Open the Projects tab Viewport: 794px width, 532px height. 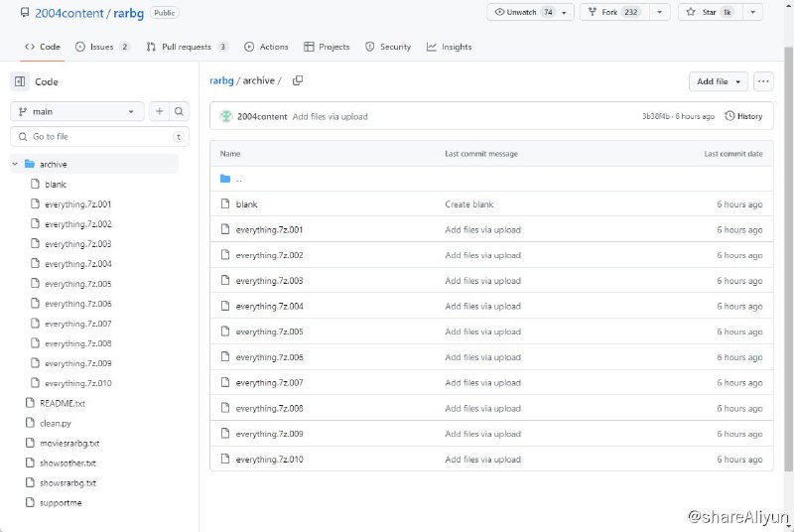tap(327, 47)
